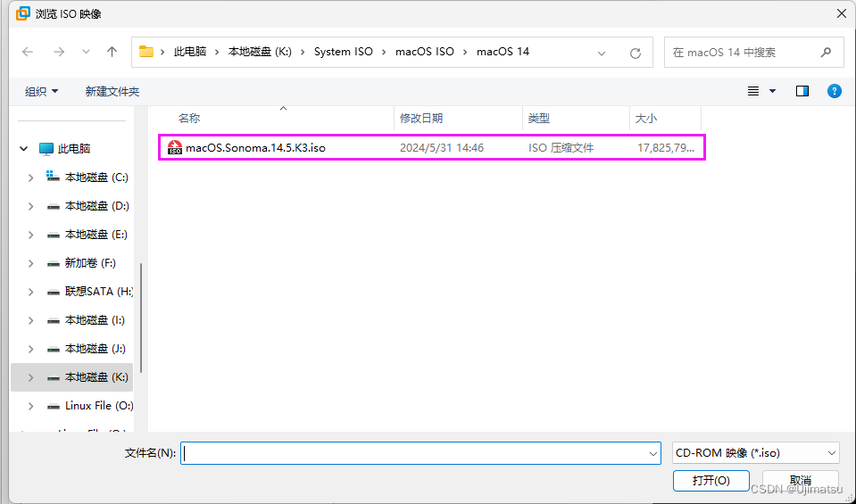Go forward with the right arrow
The width and height of the screenshot is (856, 504).
pos(58,52)
